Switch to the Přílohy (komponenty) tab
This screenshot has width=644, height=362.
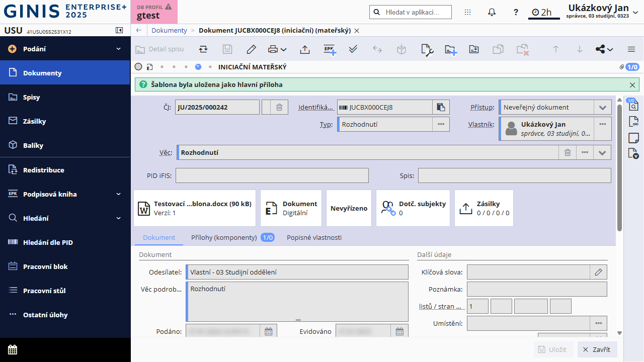[x=224, y=237]
